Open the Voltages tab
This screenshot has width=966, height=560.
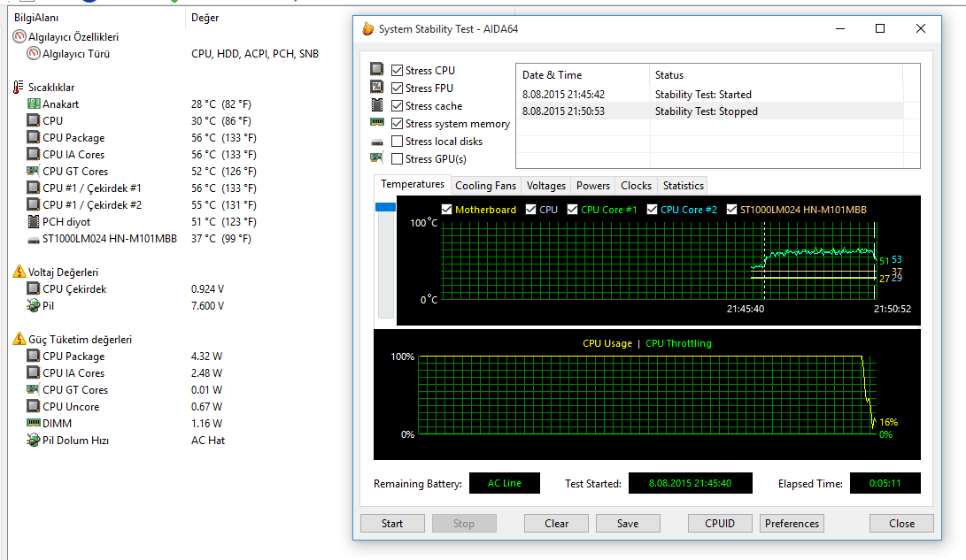[545, 185]
